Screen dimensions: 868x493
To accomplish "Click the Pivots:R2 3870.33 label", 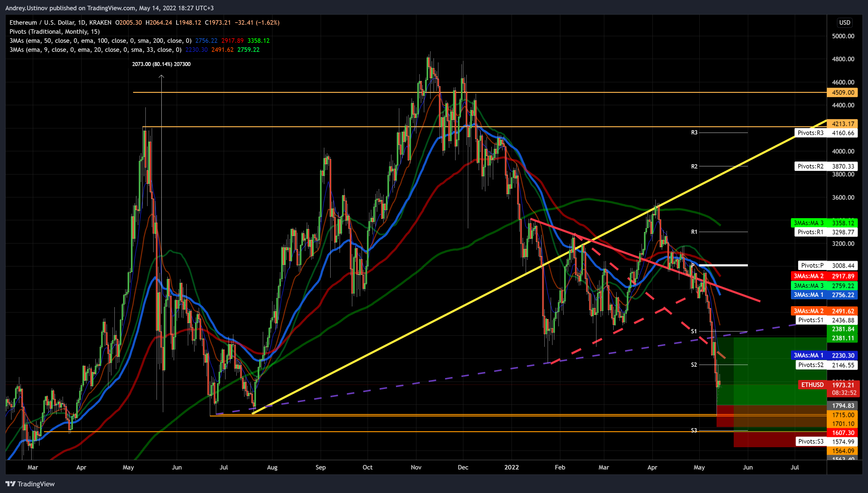I will 826,166.
